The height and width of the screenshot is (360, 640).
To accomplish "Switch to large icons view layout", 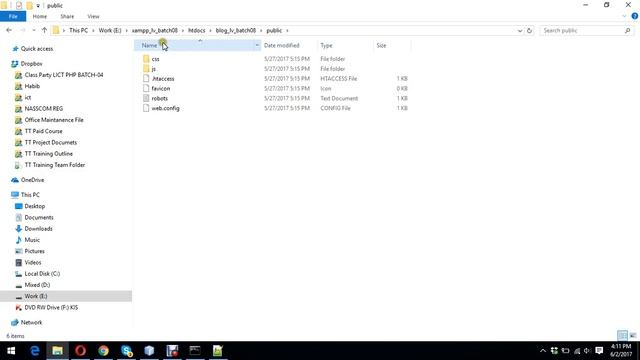I will point(632,336).
